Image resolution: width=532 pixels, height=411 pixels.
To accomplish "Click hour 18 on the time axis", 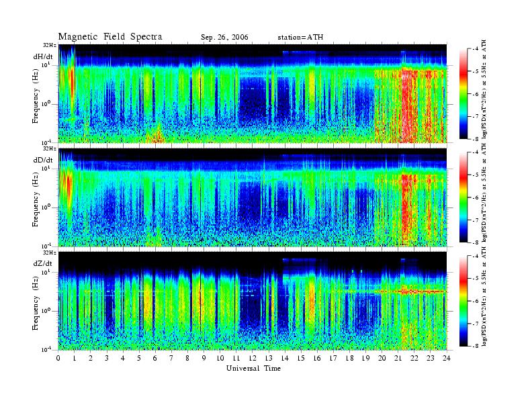I will point(349,358).
